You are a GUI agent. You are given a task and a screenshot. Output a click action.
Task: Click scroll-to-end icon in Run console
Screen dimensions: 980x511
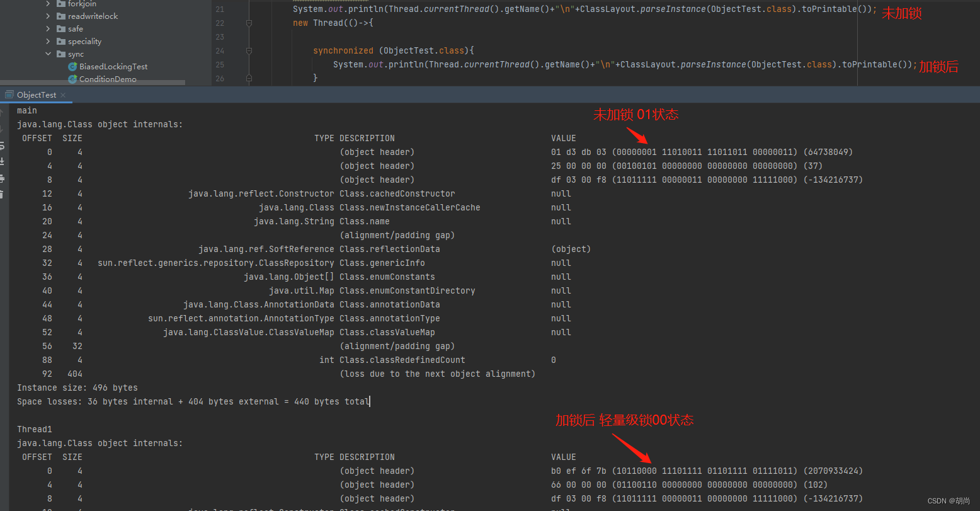tap(2, 162)
